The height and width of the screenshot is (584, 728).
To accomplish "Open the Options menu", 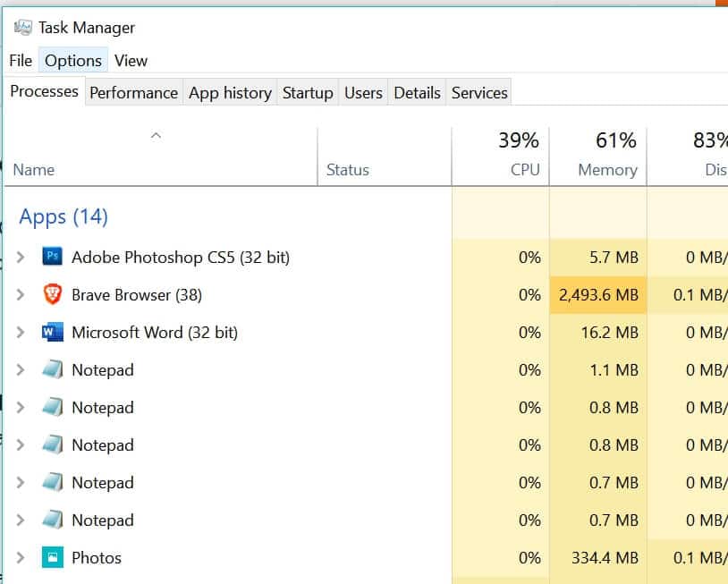I will [73, 61].
